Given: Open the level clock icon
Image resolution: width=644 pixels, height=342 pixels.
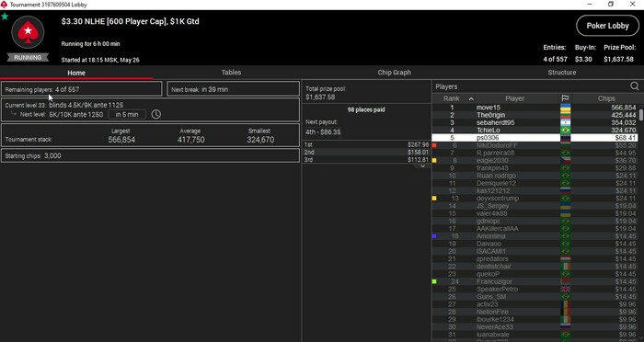Looking at the screenshot, I should [x=156, y=114].
